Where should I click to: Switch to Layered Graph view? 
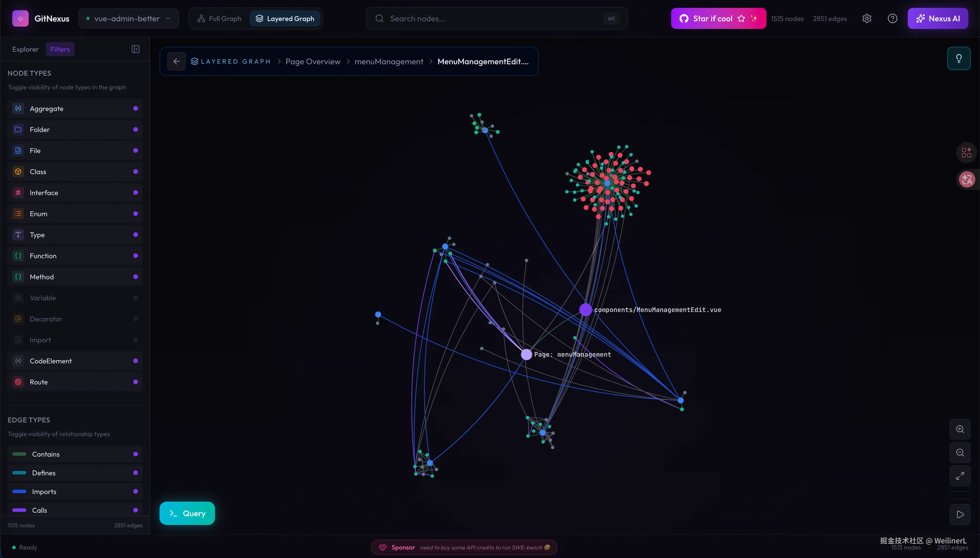(285, 18)
